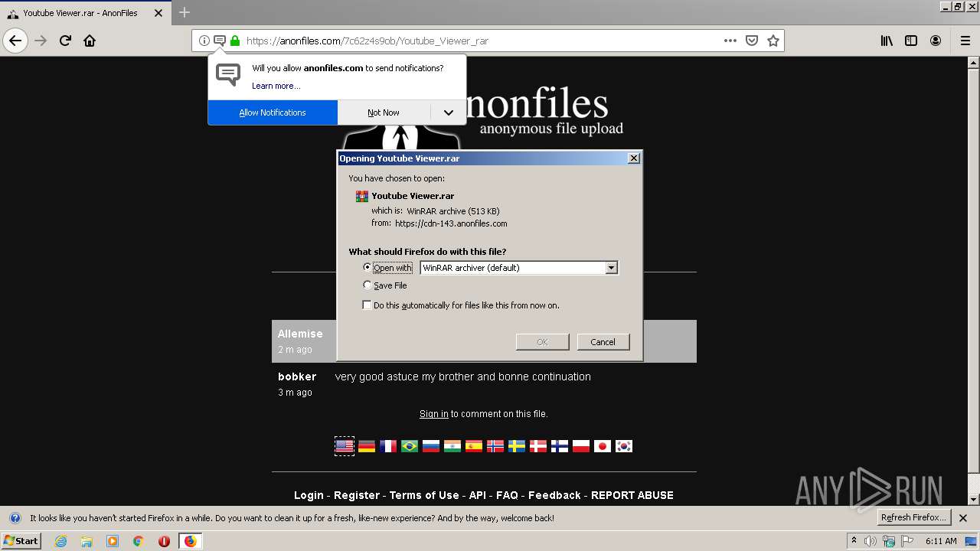Check Do this automatically for files
The image size is (980, 551).
click(x=367, y=305)
